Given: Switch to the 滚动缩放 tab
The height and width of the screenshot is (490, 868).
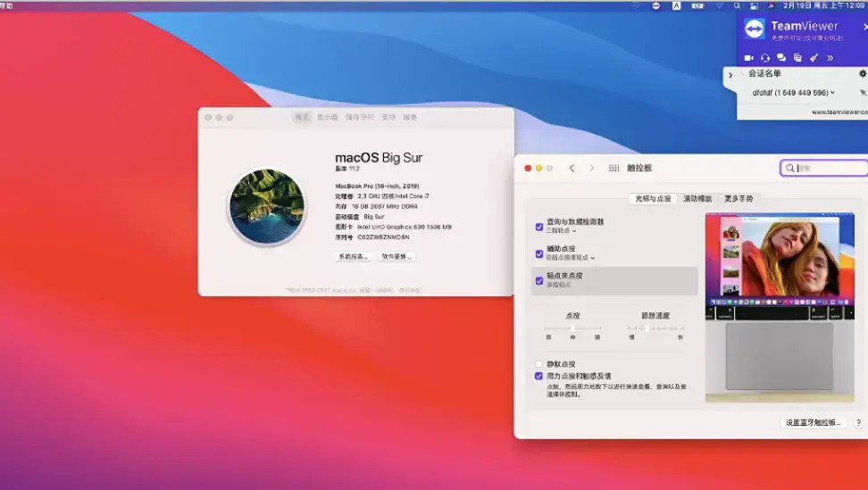Looking at the screenshot, I should pyautogui.click(x=697, y=198).
